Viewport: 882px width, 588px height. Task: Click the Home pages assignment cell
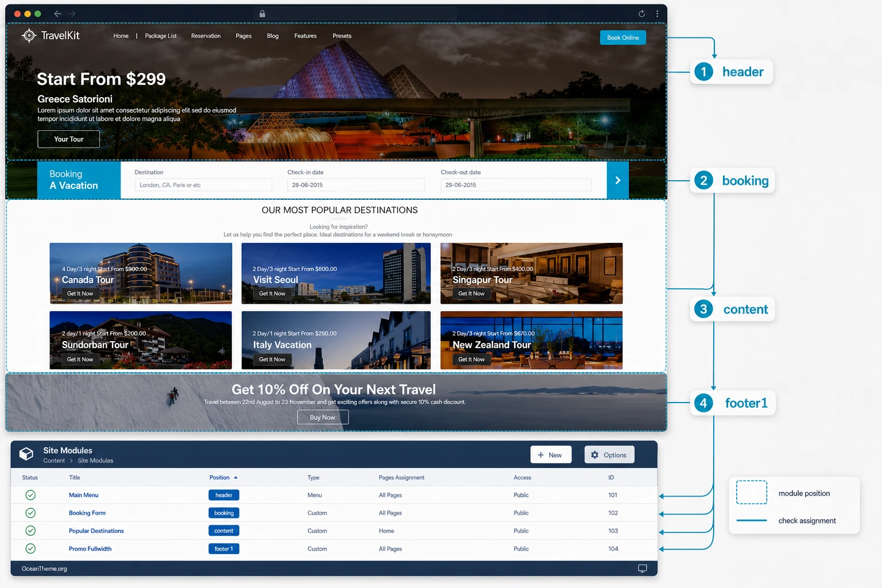(x=386, y=531)
